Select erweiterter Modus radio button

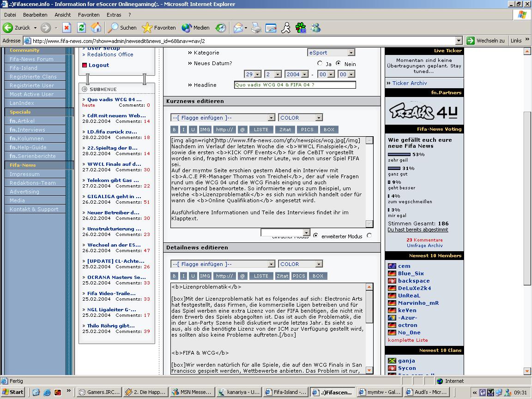coord(369,235)
